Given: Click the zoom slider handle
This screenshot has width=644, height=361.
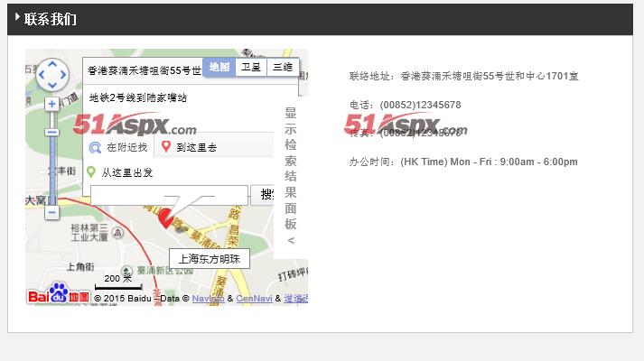Looking at the screenshot, I should click(51, 132).
